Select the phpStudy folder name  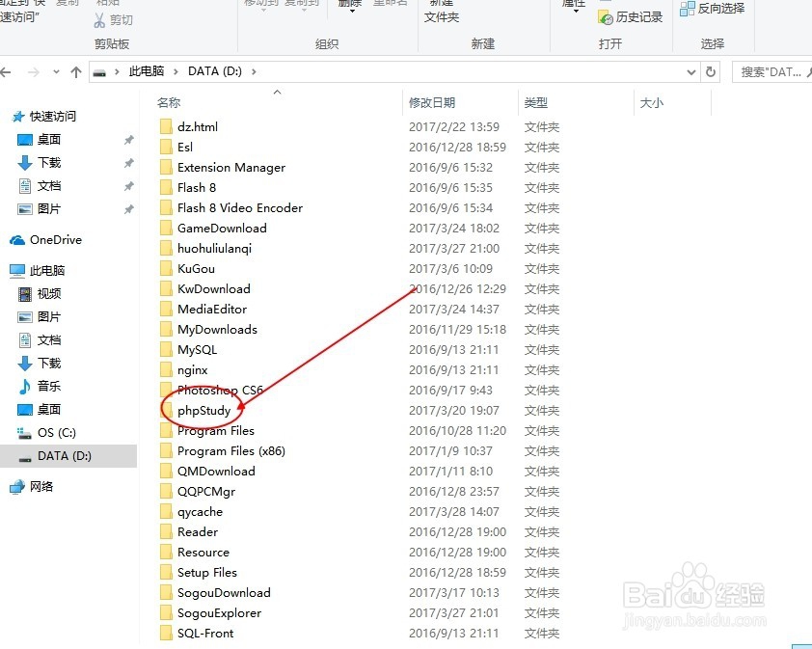(x=204, y=411)
